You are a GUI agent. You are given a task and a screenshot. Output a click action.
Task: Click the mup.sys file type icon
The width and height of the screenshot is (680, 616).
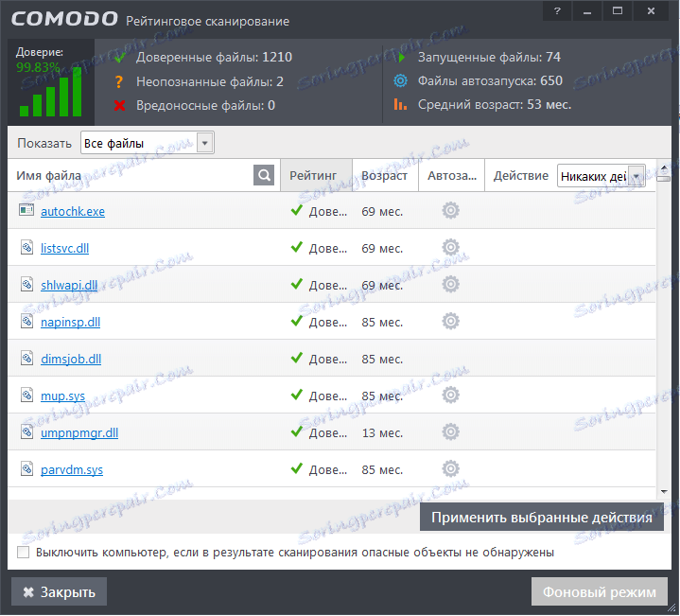pos(26,395)
